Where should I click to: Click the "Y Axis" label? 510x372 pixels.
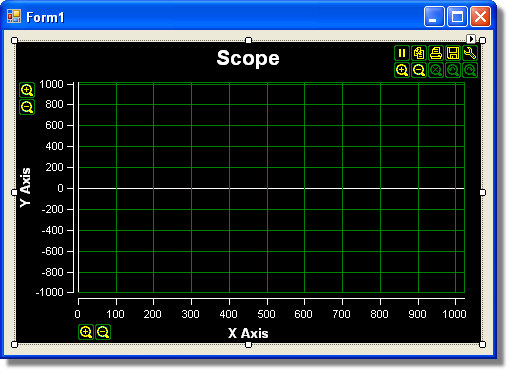25,188
